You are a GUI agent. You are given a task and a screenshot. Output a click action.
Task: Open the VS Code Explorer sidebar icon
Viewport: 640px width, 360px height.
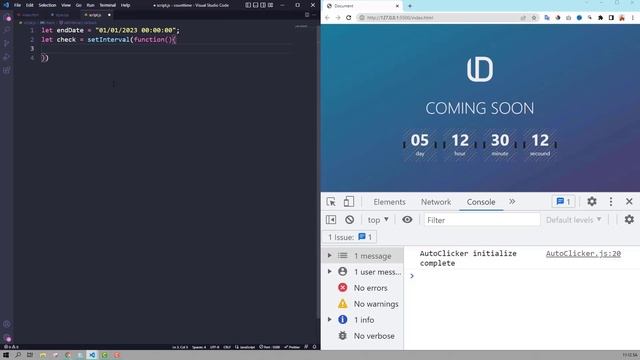(x=7, y=18)
